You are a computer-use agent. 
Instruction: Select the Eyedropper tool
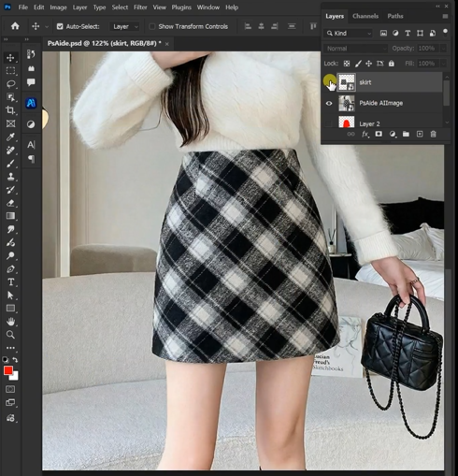pyautogui.click(x=10, y=137)
